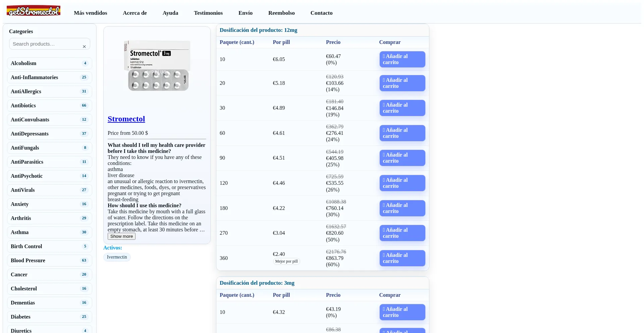Click the getStromectol logo
Image resolution: width=644 pixels, height=333 pixels.
[x=34, y=11]
